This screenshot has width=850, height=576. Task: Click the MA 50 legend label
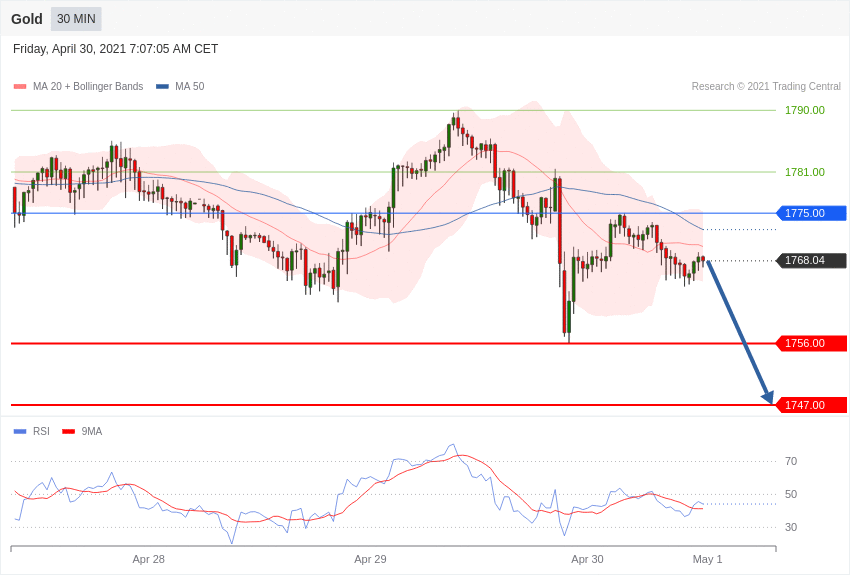point(190,86)
